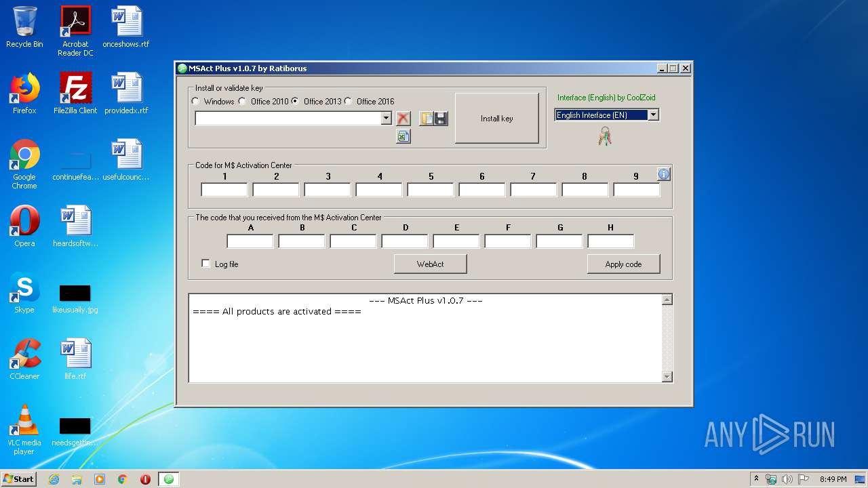Launch Internet Explorer from taskbar
868x488 pixels.
click(54, 479)
